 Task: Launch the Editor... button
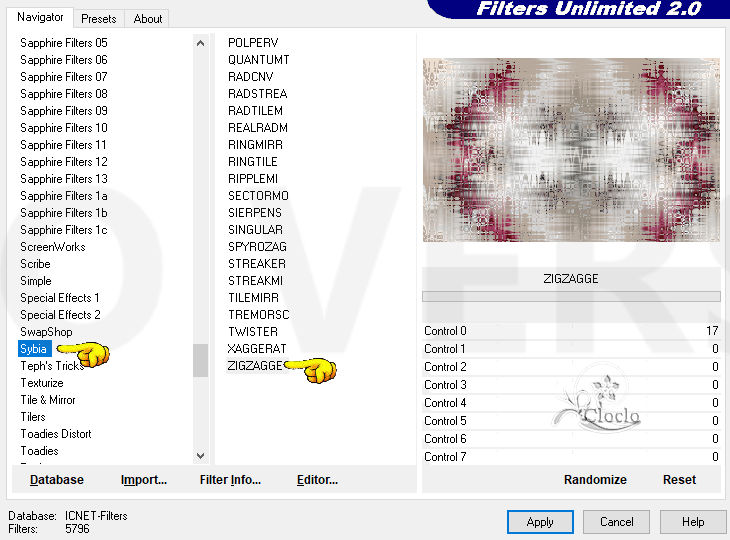point(317,480)
